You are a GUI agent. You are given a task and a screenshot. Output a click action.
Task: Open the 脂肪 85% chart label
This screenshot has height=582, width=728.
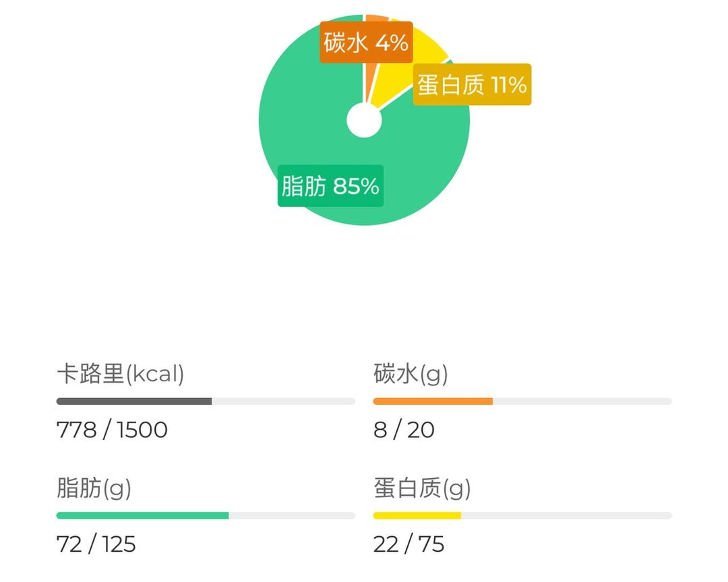tap(330, 186)
